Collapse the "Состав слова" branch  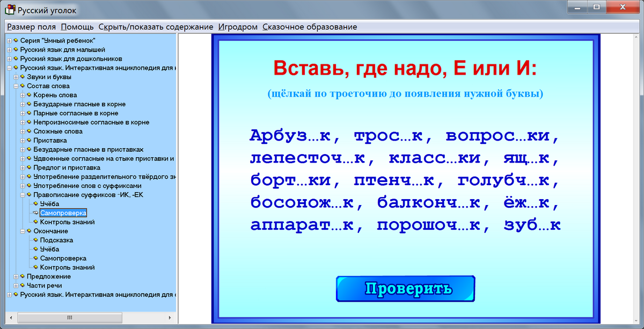16,85
